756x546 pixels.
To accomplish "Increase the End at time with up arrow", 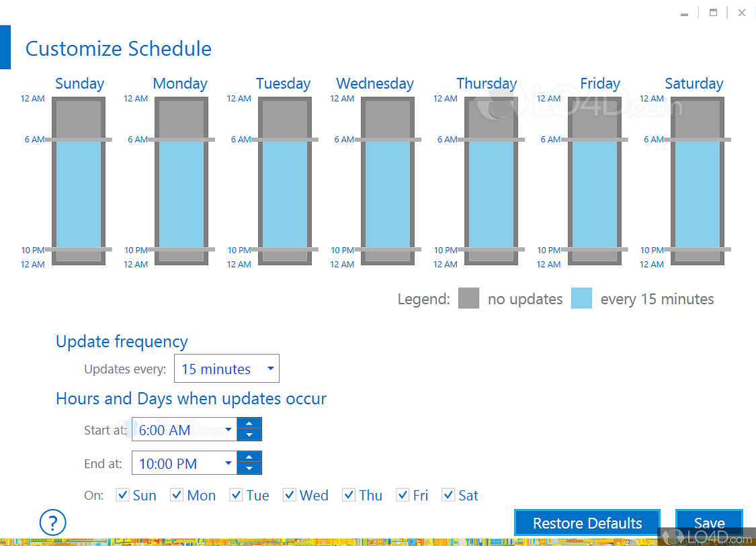I will [x=249, y=457].
